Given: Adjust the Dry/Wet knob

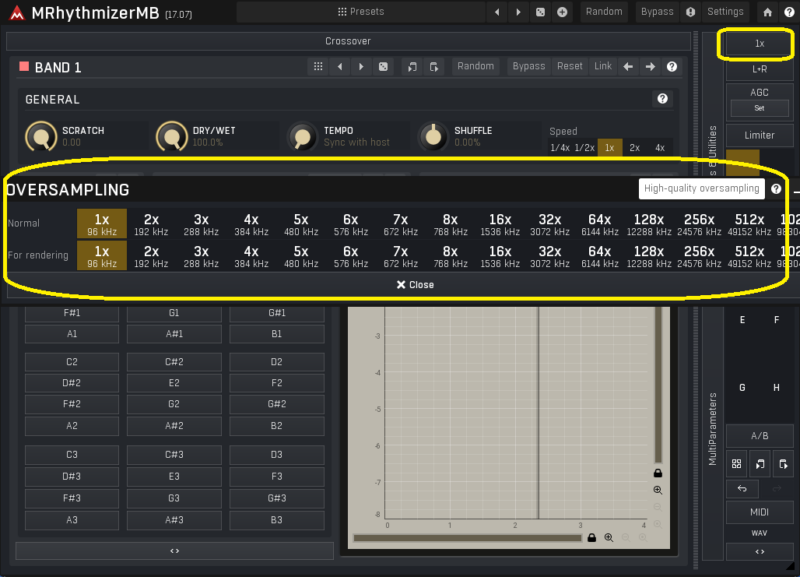Looking at the screenshot, I should pyautogui.click(x=171, y=136).
